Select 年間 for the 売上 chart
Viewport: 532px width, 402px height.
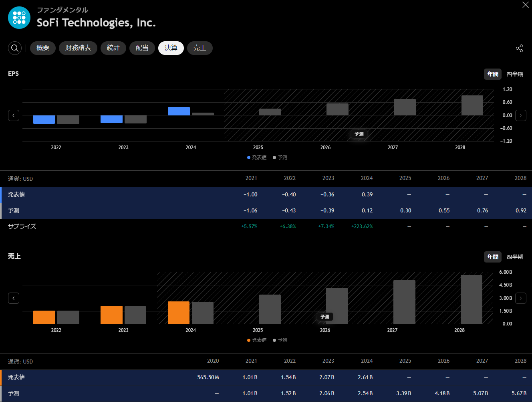click(493, 257)
